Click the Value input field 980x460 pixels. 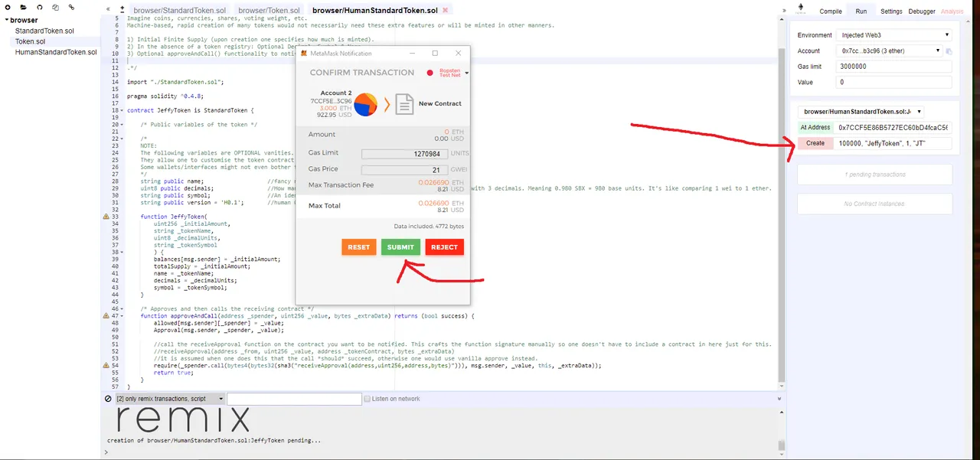coord(895,82)
